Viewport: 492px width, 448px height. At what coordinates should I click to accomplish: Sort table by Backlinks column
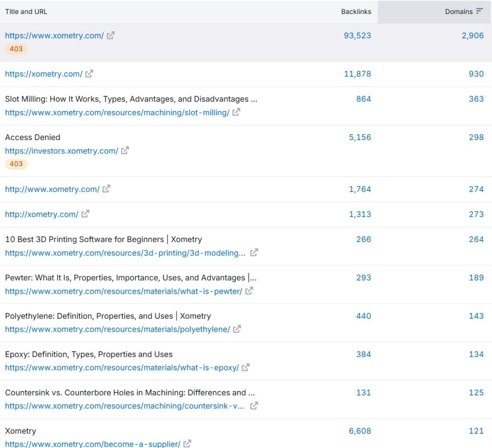click(356, 12)
